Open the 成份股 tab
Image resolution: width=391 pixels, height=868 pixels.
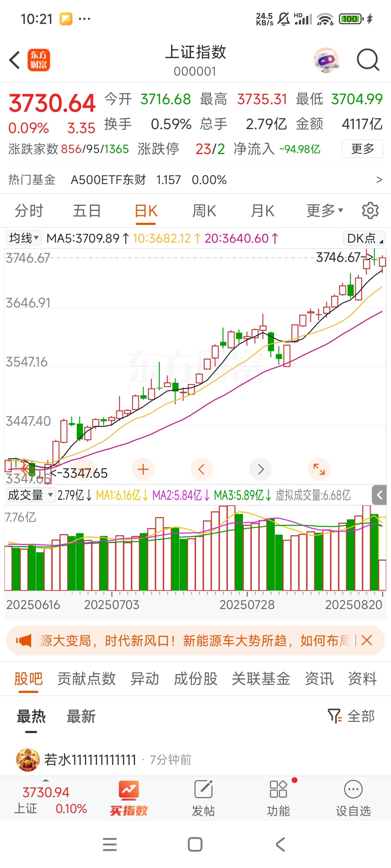click(195, 679)
